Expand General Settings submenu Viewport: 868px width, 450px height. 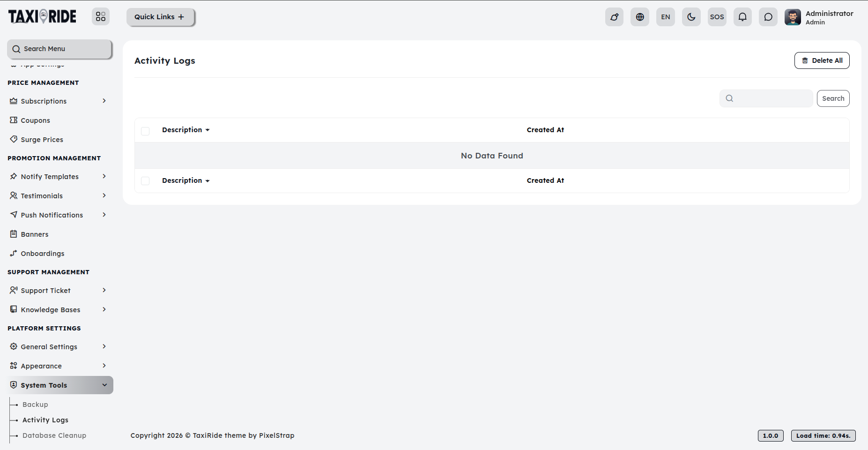coord(59,347)
